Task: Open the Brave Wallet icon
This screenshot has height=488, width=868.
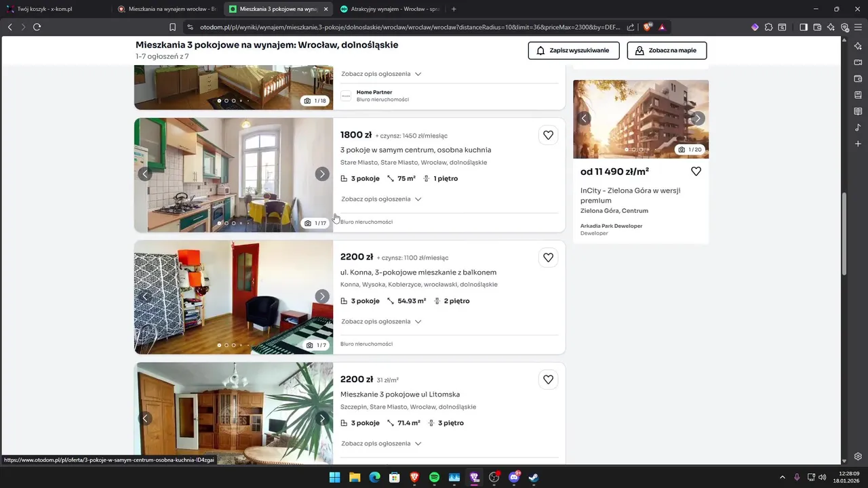Action: click(x=817, y=27)
